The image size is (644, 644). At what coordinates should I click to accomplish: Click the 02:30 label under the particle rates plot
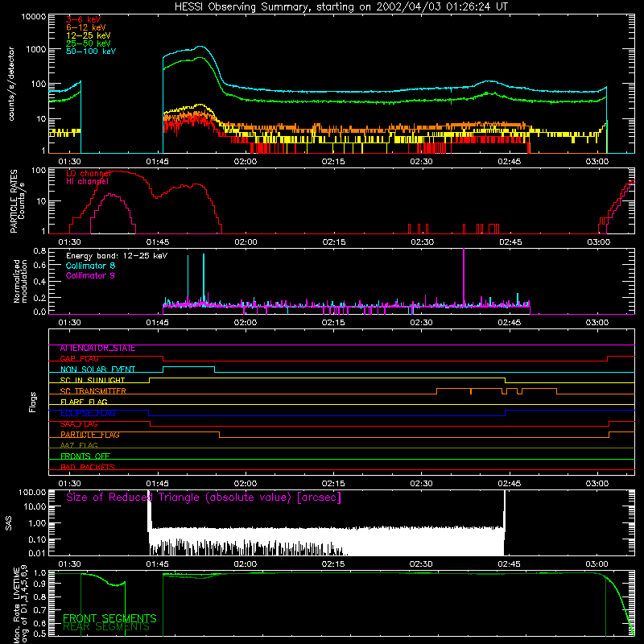422,242
